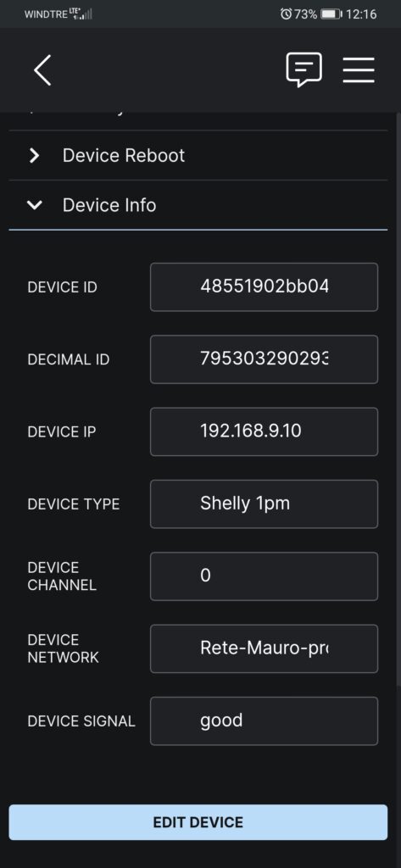Tap the EDIT DEVICE button
The image size is (401, 868).
[198, 822]
